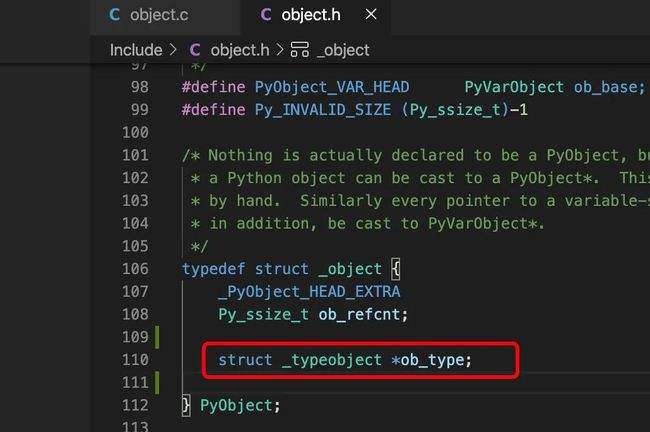Close the object.h tab

tap(371, 15)
